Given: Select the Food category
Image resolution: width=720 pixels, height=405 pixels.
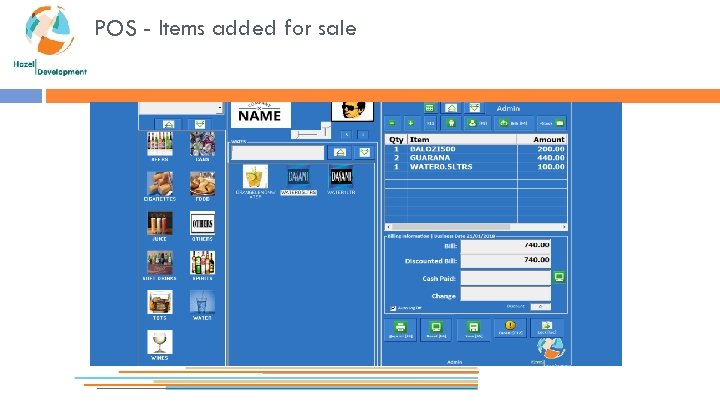Looking at the screenshot, I should [202, 186].
